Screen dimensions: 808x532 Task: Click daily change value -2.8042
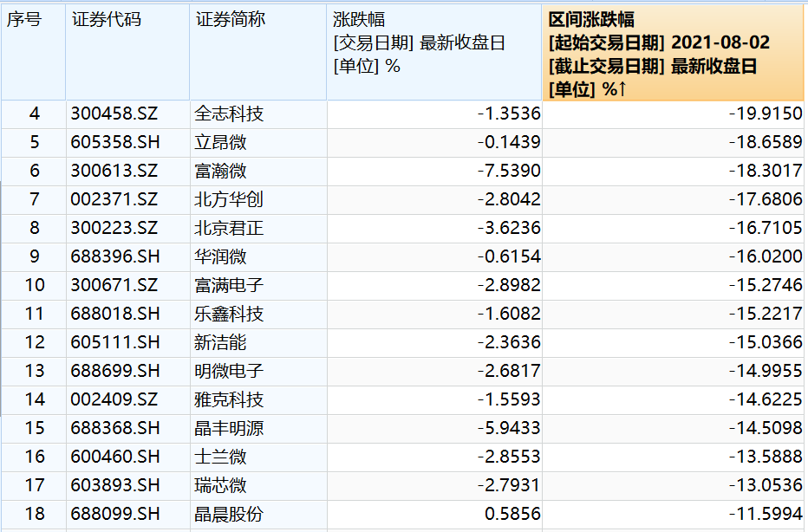coord(509,199)
